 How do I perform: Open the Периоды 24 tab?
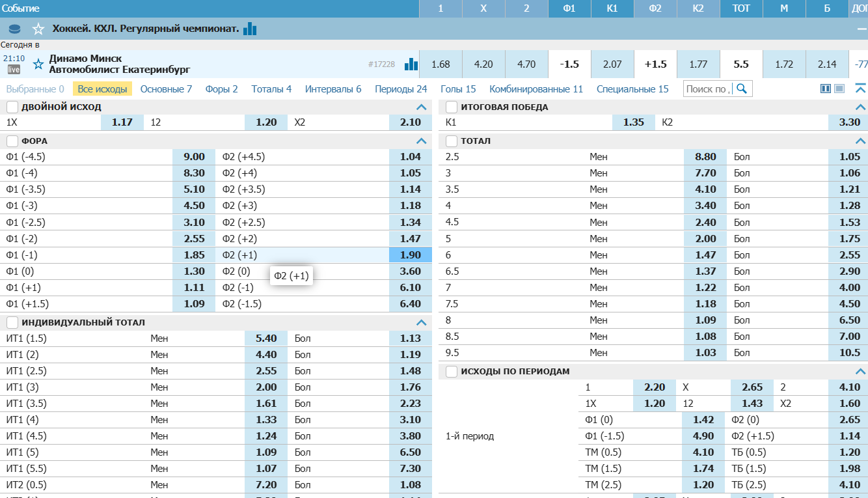[x=401, y=89]
